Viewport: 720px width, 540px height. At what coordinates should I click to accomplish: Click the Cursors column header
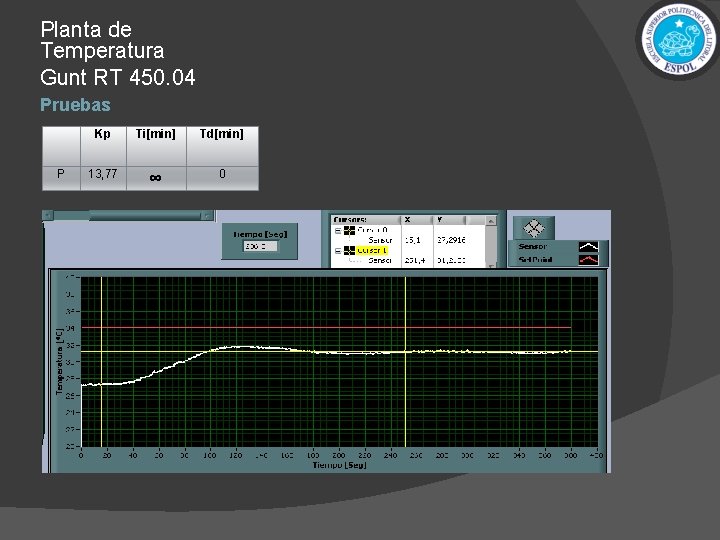click(x=366, y=220)
